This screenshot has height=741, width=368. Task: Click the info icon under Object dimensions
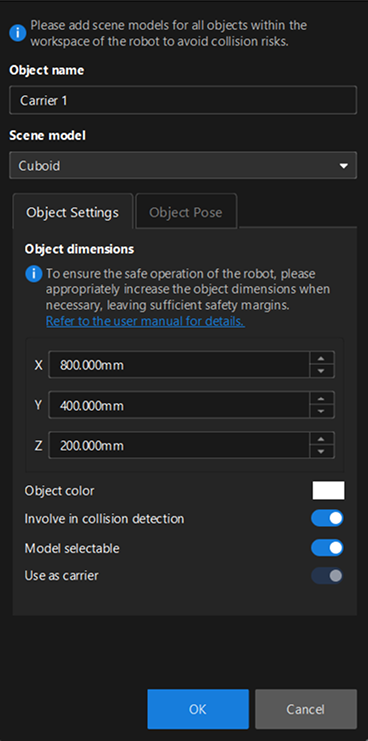point(34,274)
